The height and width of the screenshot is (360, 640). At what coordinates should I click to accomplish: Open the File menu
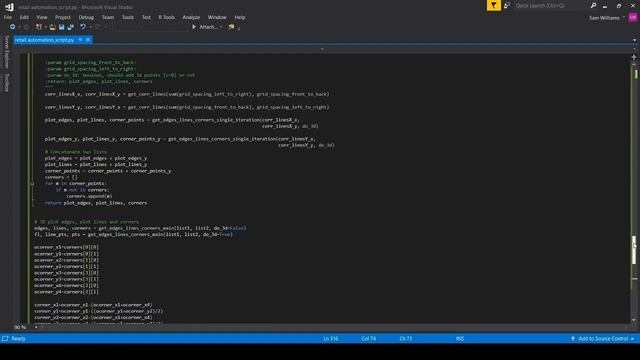[x=8, y=17]
